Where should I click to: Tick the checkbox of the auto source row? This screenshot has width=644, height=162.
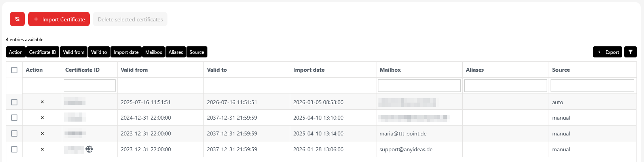pyautogui.click(x=14, y=102)
